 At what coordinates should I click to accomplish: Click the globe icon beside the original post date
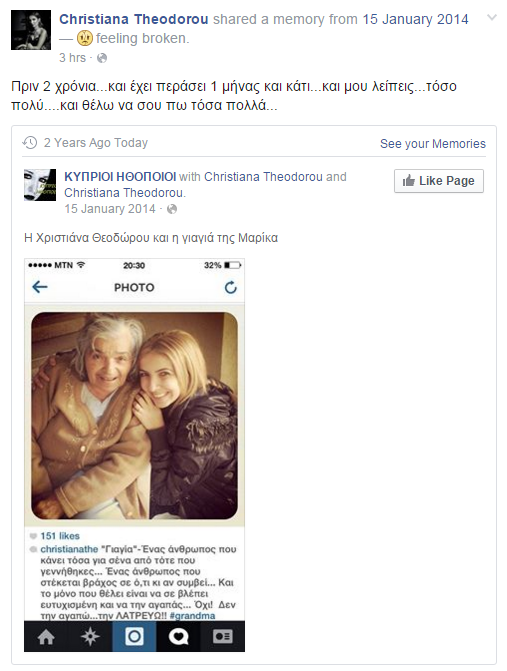tap(172, 209)
